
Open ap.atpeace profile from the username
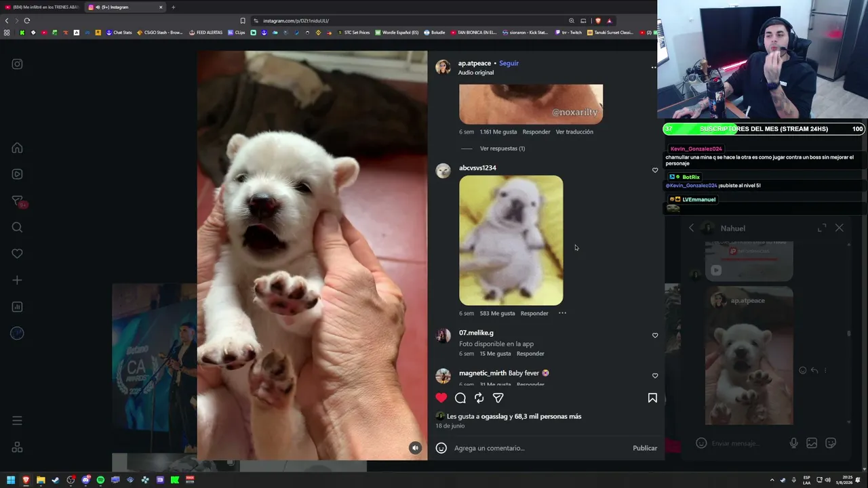(474, 63)
